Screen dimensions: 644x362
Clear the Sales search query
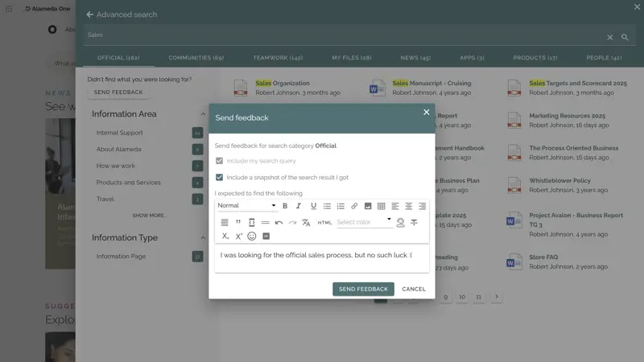[610, 37]
